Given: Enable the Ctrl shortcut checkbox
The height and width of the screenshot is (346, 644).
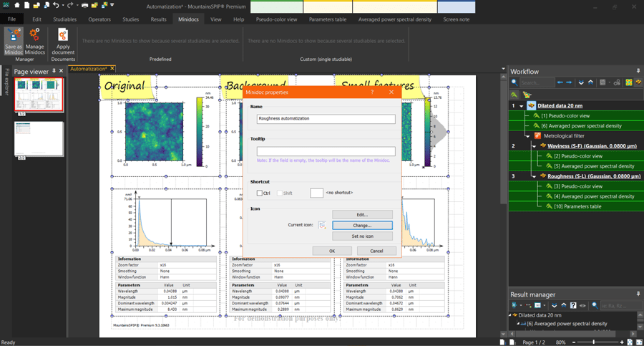Looking at the screenshot, I should coord(260,193).
